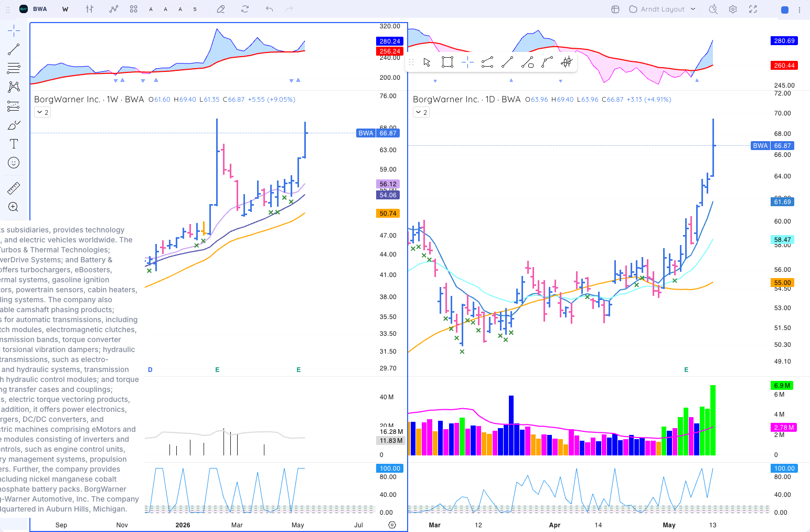
Task: Click the D dividend marker on weekly chart
Action: click(150, 370)
